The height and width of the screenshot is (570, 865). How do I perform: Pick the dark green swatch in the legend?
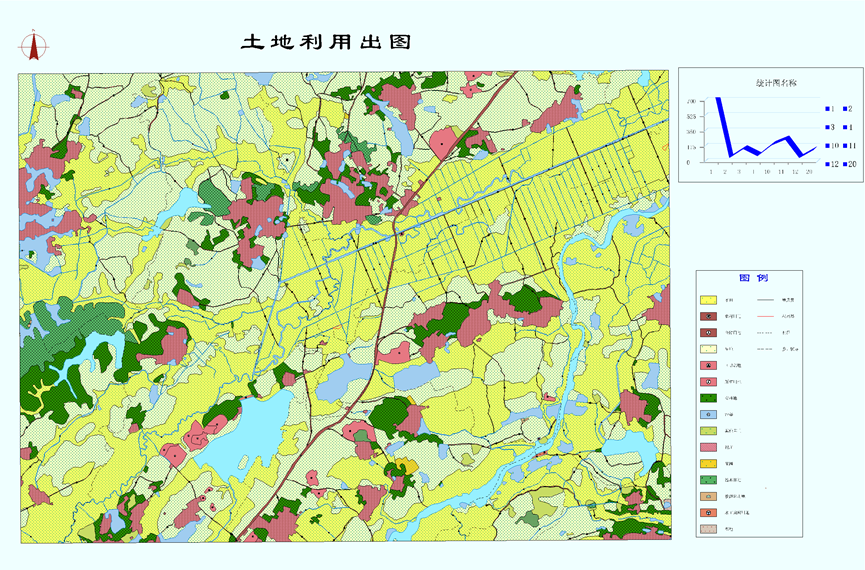point(707,397)
